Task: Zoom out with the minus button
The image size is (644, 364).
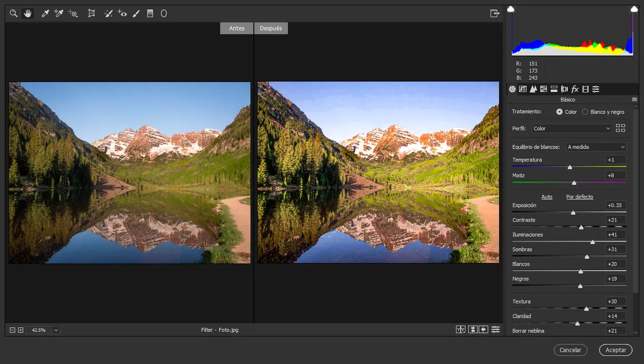Action: click(13, 330)
